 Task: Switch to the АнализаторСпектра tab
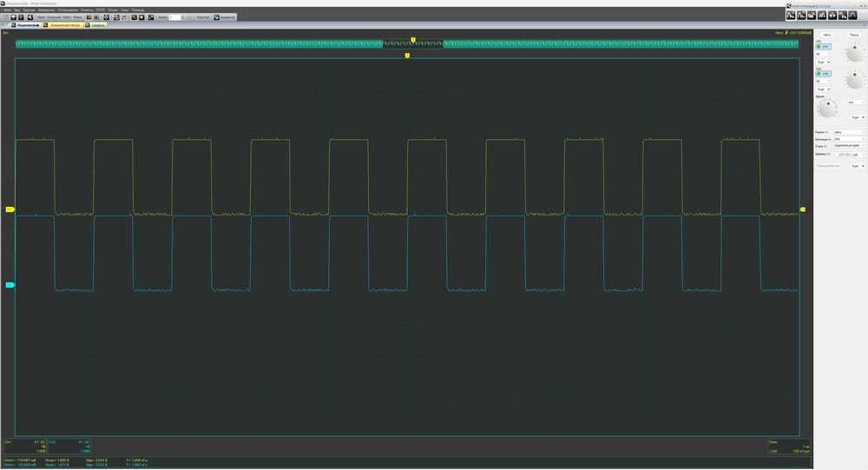(x=62, y=25)
